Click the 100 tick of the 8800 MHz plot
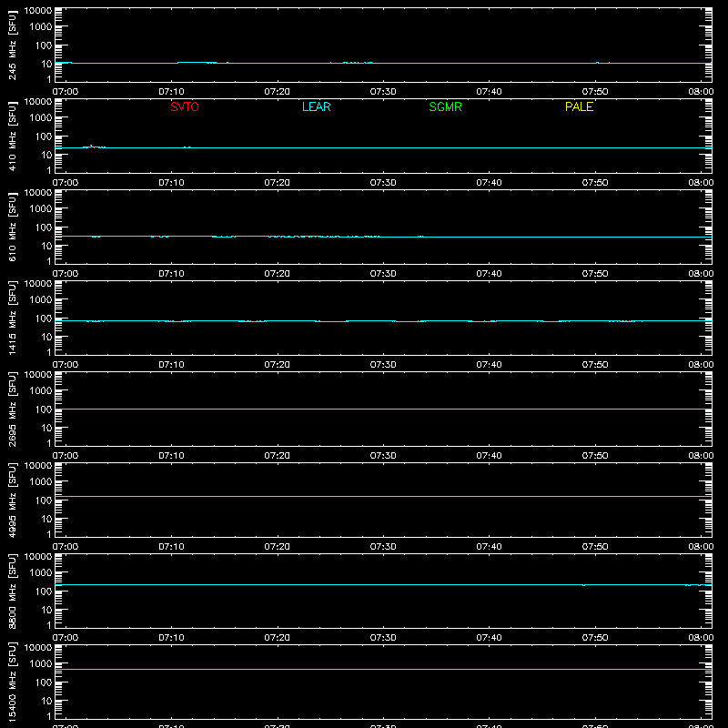 point(44,591)
